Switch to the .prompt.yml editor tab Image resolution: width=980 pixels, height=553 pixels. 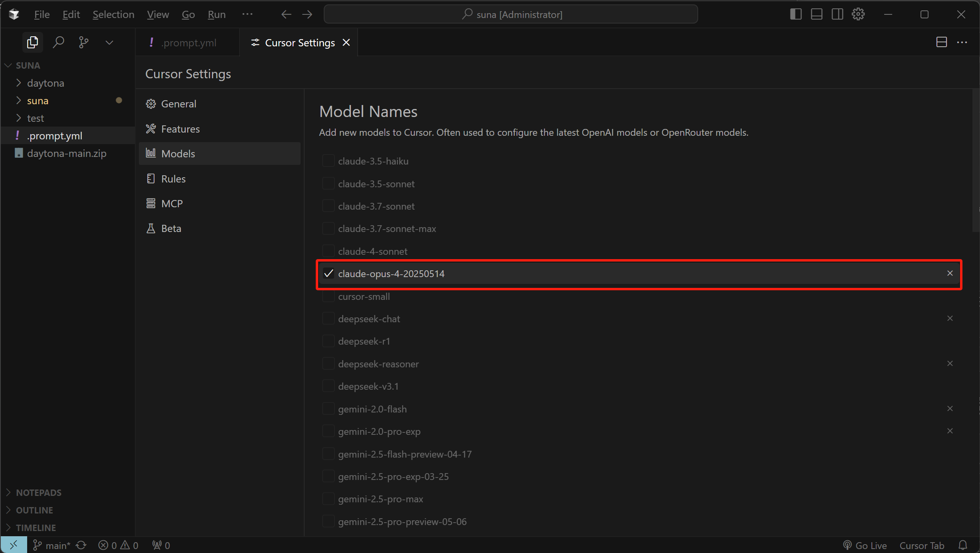(x=187, y=42)
